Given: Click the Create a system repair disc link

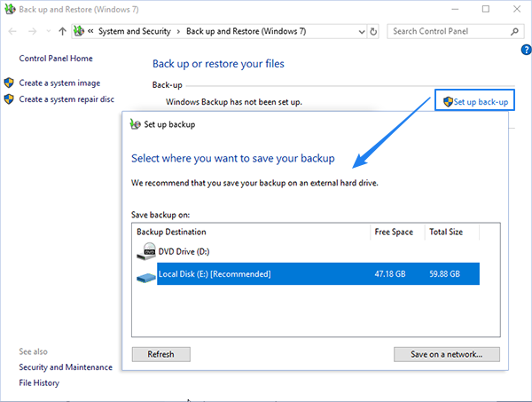Looking at the screenshot, I should tap(66, 99).
